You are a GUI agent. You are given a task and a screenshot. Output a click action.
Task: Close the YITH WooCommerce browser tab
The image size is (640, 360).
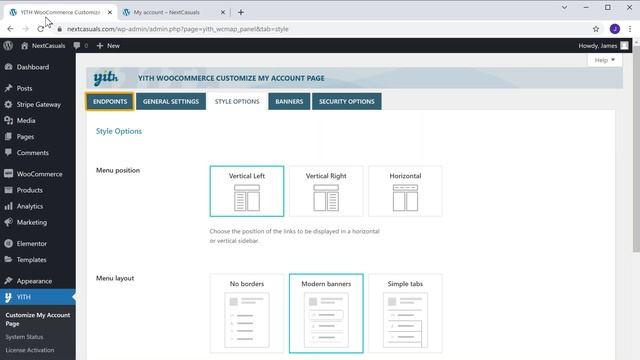point(109,12)
